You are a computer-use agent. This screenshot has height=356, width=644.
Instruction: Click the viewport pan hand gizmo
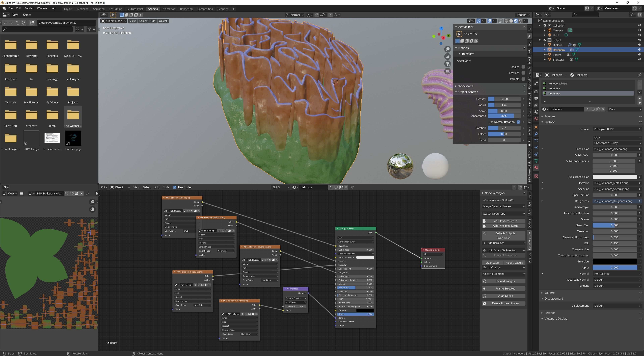pyautogui.click(x=447, y=56)
